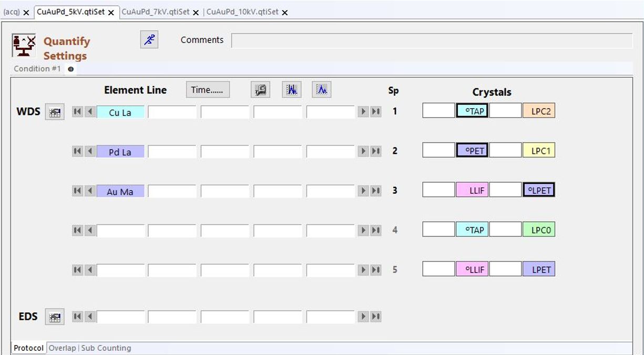Click the running man run icon

coord(149,39)
